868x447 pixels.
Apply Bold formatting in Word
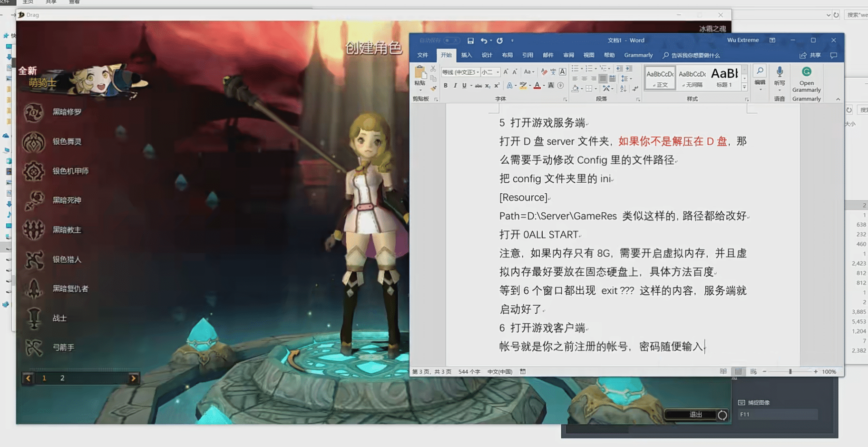click(x=446, y=86)
